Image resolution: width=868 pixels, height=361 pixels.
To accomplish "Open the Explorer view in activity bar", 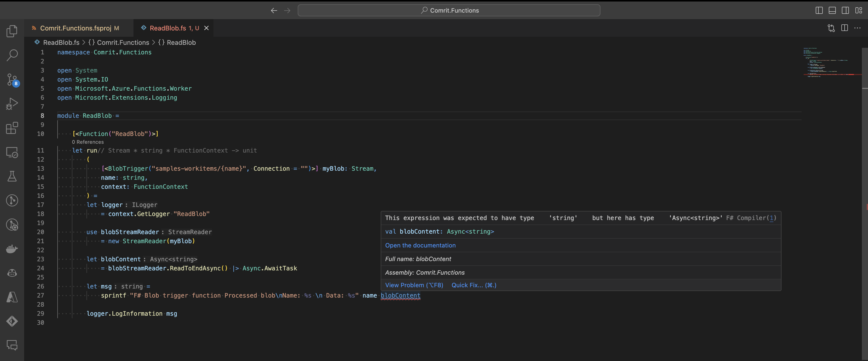I will point(12,31).
